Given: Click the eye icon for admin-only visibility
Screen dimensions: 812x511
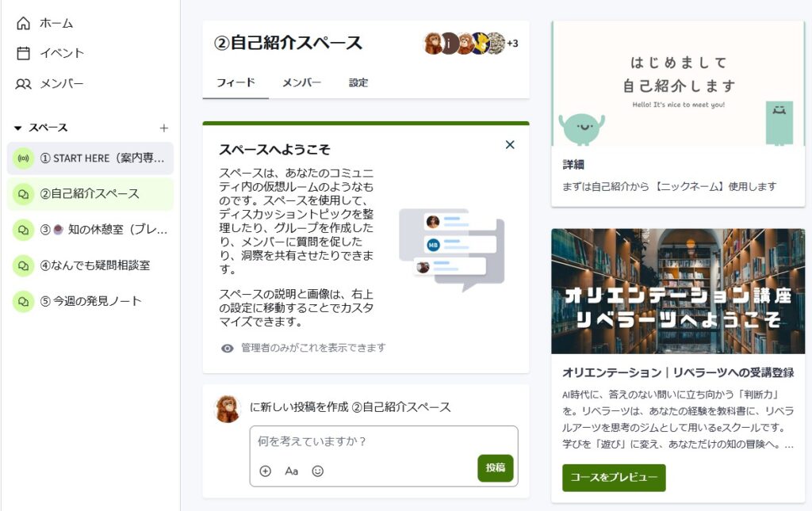Looking at the screenshot, I should 228,348.
